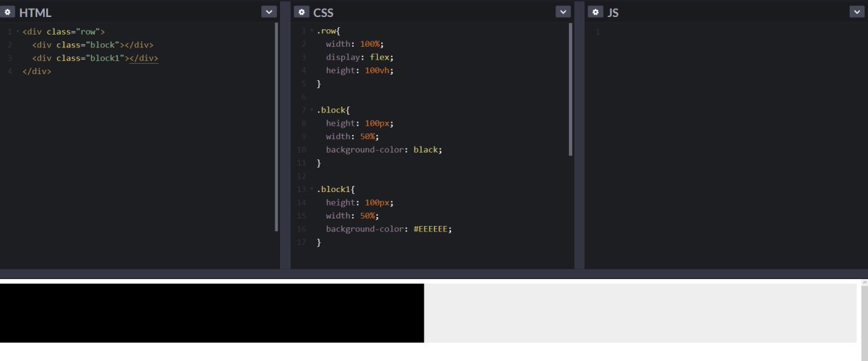Expand HTML panel dropdown menu
The height and width of the screenshot is (361, 868).
pos(269,12)
